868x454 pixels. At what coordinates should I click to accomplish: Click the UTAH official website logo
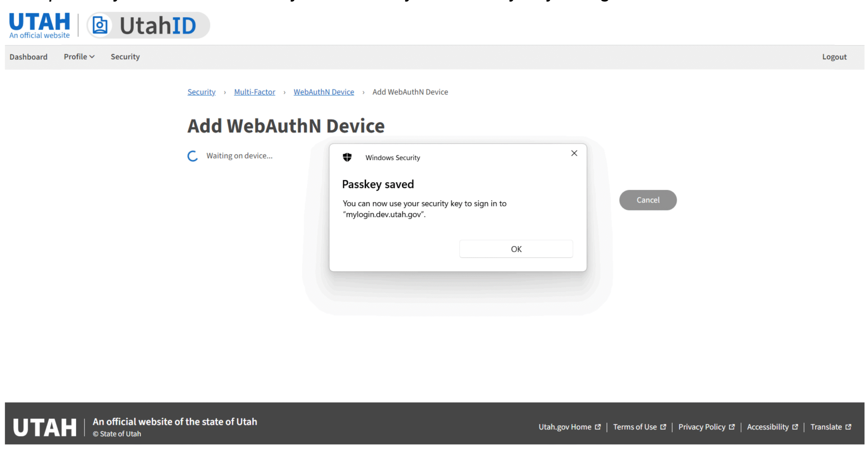click(39, 25)
